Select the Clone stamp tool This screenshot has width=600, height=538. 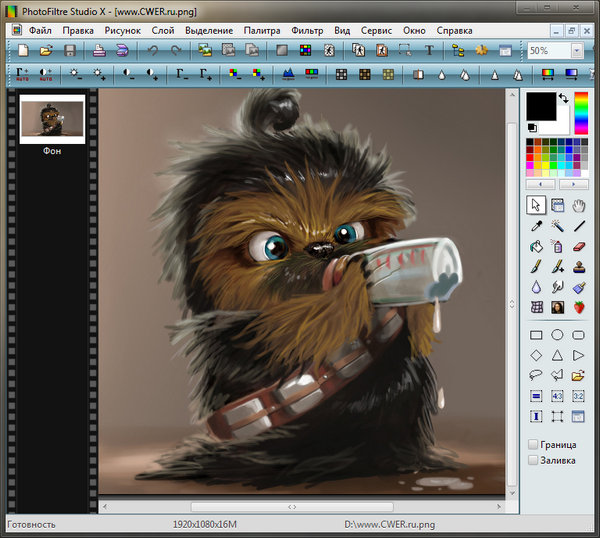point(579,266)
